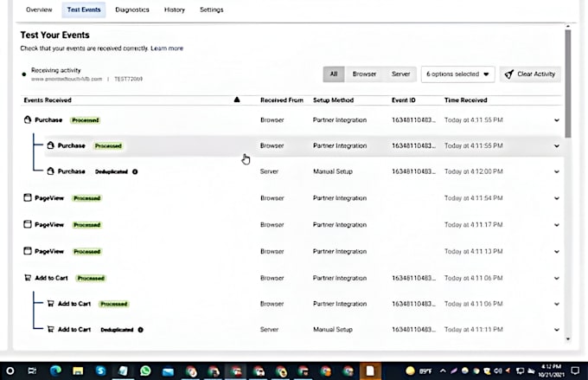
Task: Click the bag icon of the parent Purchase event
Action: (x=28, y=119)
